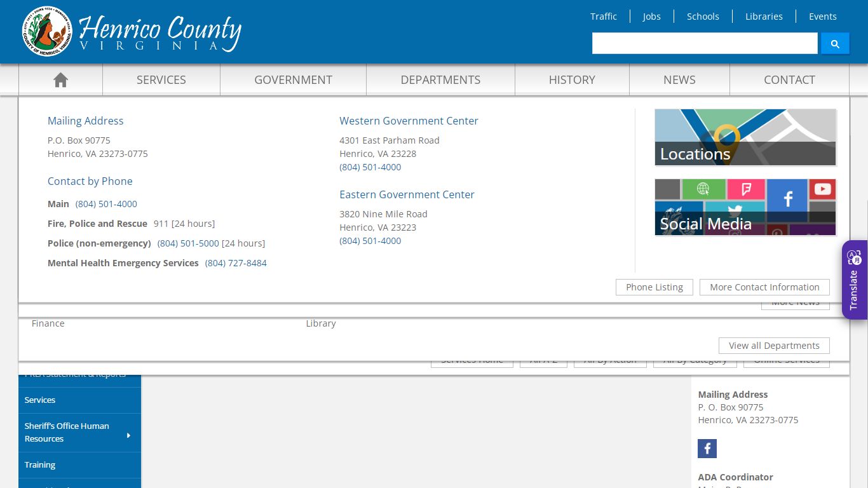
Task: Open the Contact menu
Action: [789, 80]
